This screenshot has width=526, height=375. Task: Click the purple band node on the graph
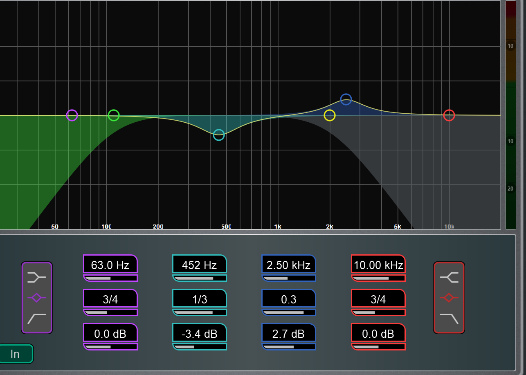pos(72,115)
